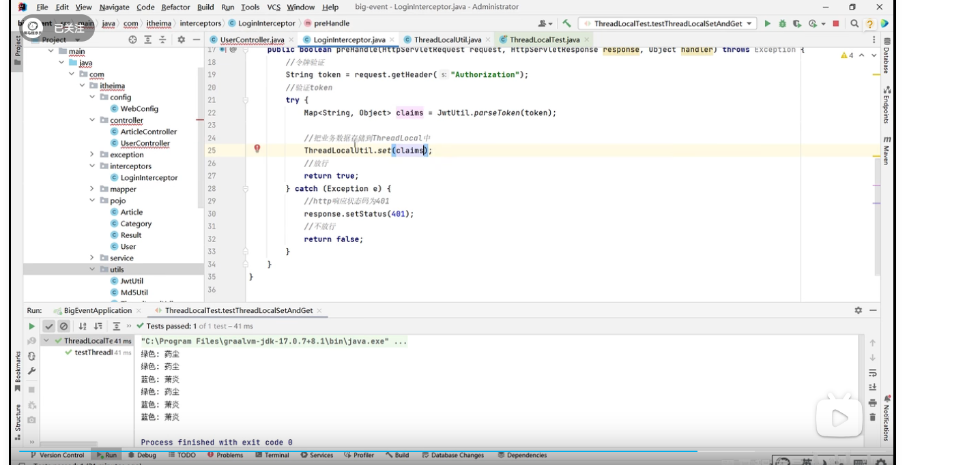Viewport: 980px width, 465px height.
Task: Toggle the breakpoint indicator on line 25
Action: [x=257, y=149]
